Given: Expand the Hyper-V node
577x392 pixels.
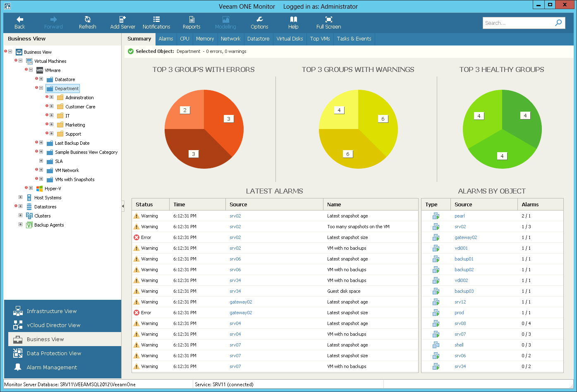Looking at the screenshot, I should pyautogui.click(x=31, y=188).
